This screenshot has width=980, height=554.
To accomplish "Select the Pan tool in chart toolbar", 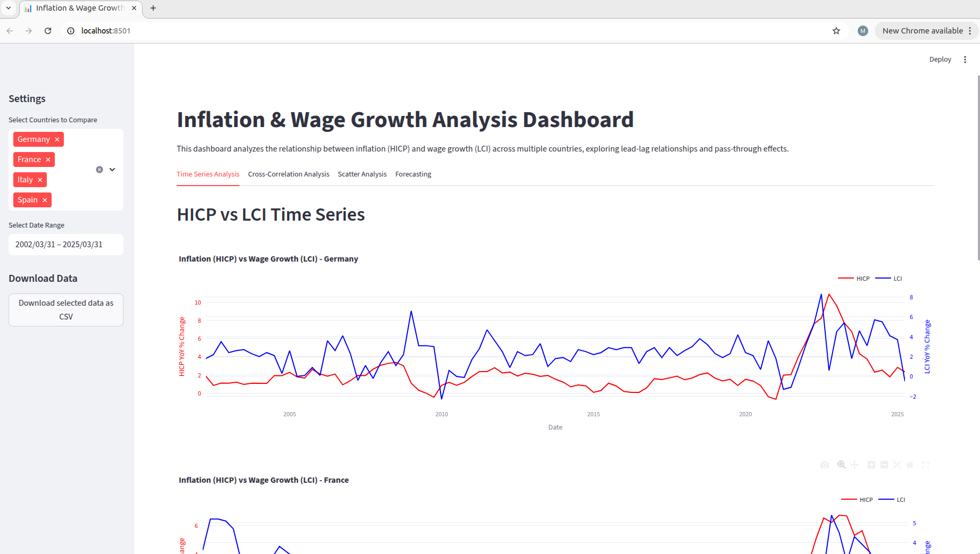I will [x=854, y=465].
